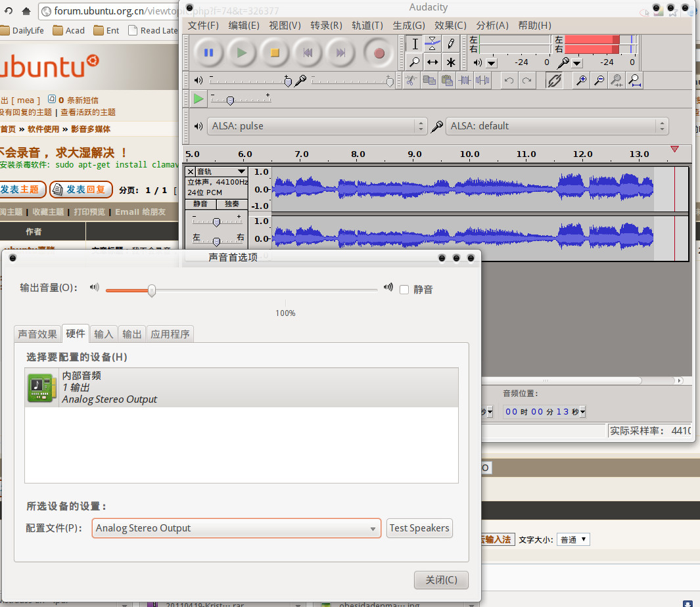Skip to start of the Audacity project
The image size is (700, 607).
pyautogui.click(x=308, y=53)
